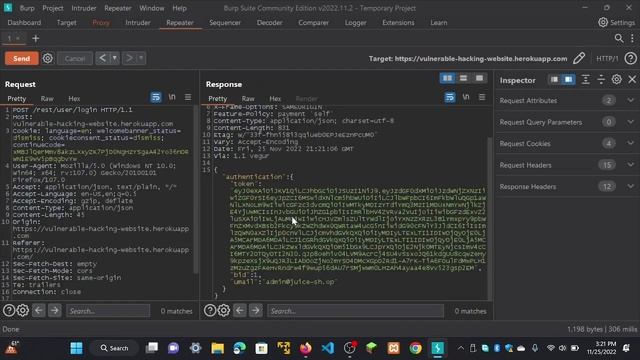Image resolution: width=640 pixels, height=360 pixels.
Task: Expand all Inspector sections icon
Action: coord(585,79)
